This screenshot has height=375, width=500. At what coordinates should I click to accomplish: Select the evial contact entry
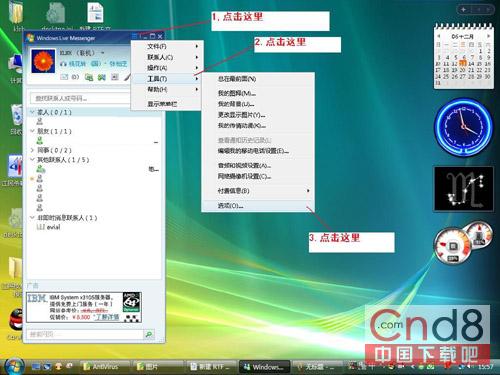click(49, 227)
